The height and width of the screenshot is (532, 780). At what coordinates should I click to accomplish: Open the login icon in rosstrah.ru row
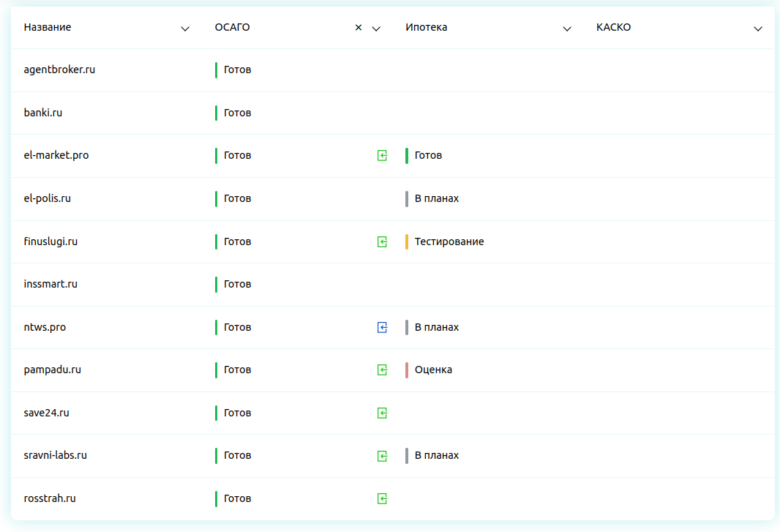382,498
